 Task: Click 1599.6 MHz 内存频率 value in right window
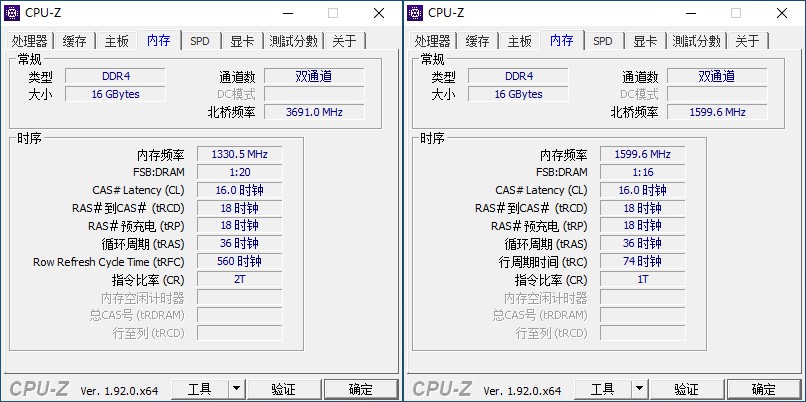(643, 154)
